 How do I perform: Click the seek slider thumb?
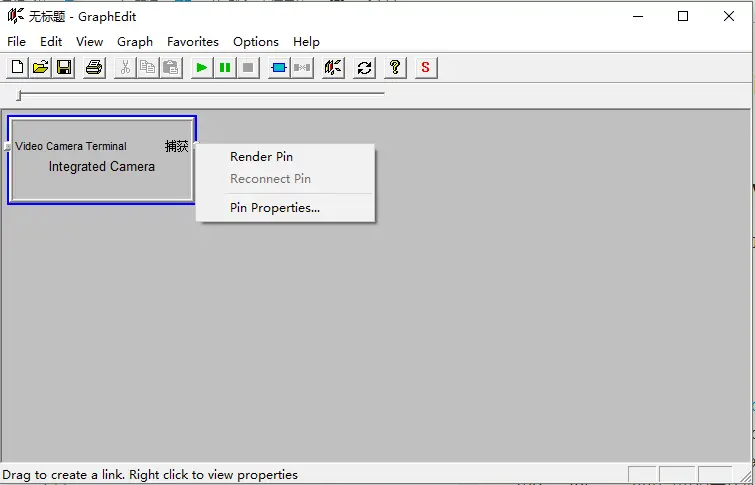[19, 95]
